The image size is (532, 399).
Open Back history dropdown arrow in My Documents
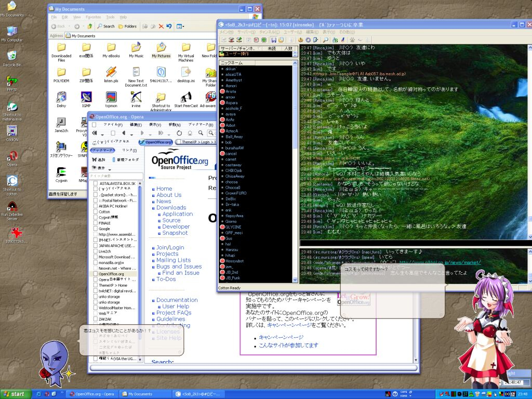click(69, 26)
